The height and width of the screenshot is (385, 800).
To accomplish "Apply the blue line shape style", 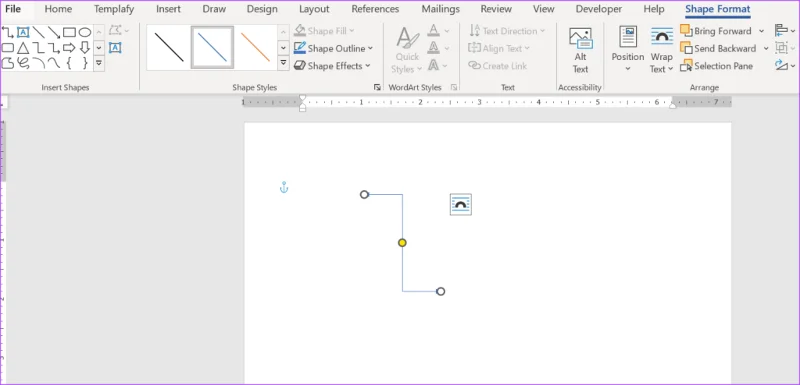I will (x=212, y=47).
